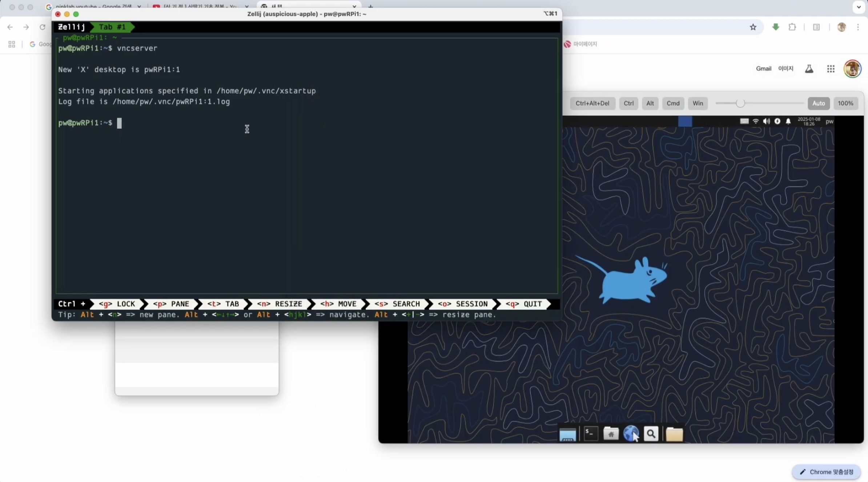Image resolution: width=868 pixels, height=482 pixels.
Task: Open Search Labs flask icon
Action: click(809, 69)
